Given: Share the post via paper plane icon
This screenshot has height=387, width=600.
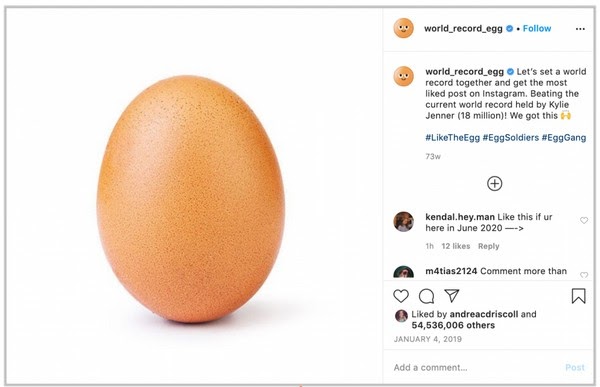Looking at the screenshot, I should [452, 296].
